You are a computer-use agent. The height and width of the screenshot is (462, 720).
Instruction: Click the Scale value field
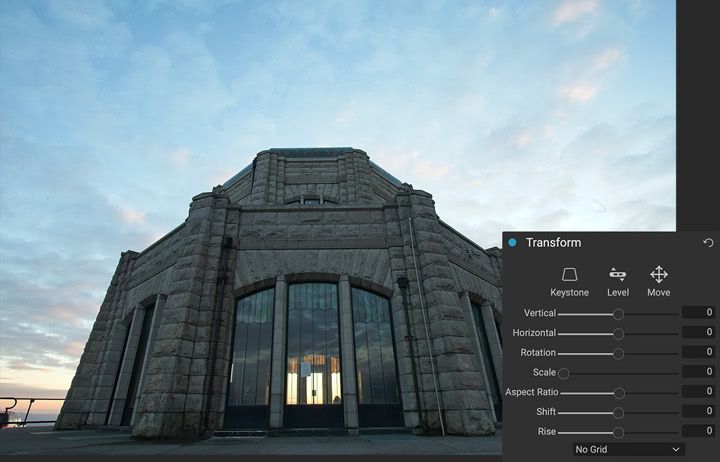click(698, 372)
